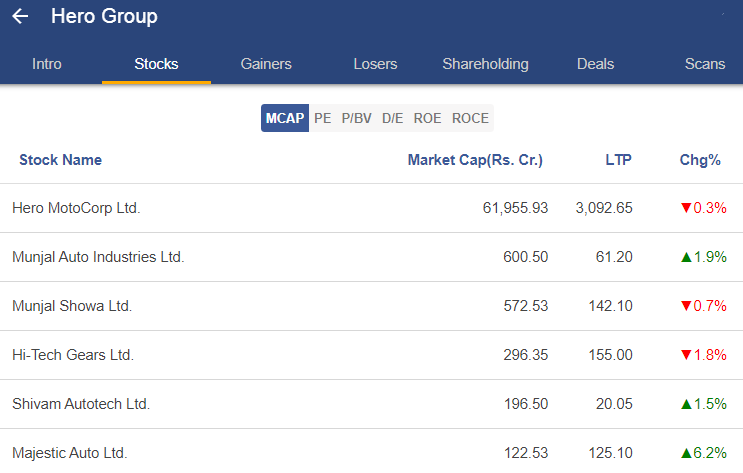Switch metric to PE
Screen dimensions: 743x473
point(323,118)
